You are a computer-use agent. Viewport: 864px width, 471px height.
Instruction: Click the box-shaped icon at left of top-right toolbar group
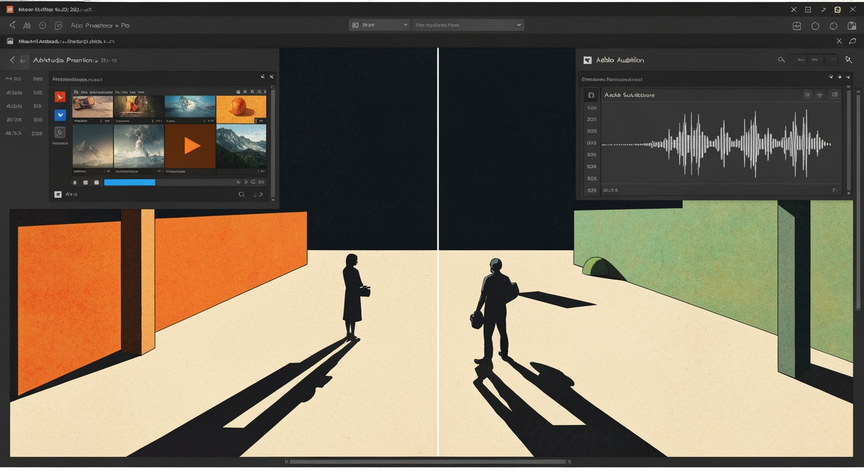click(797, 25)
